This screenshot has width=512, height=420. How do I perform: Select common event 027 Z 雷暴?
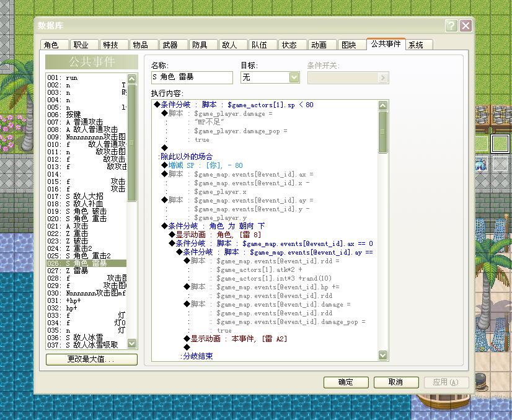87,271
